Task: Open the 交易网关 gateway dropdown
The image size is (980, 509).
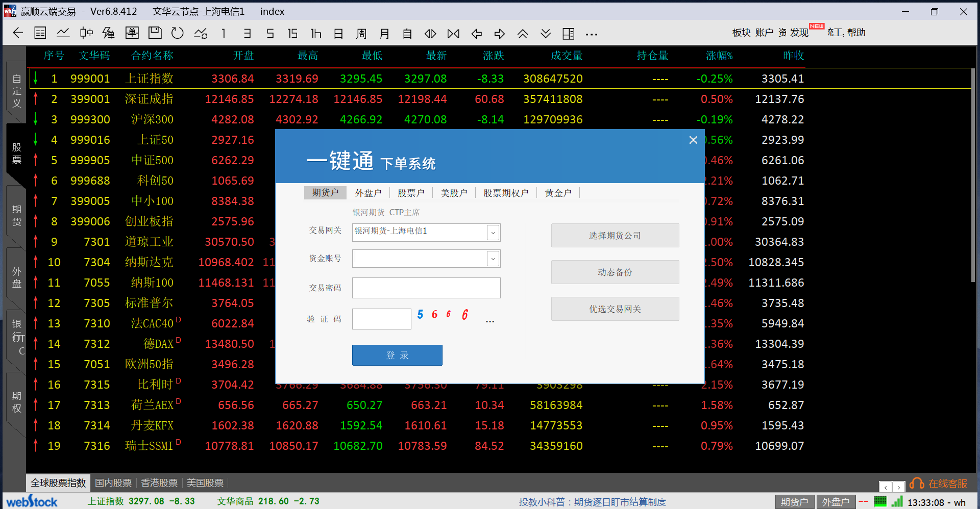Action: click(x=492, y=233)
